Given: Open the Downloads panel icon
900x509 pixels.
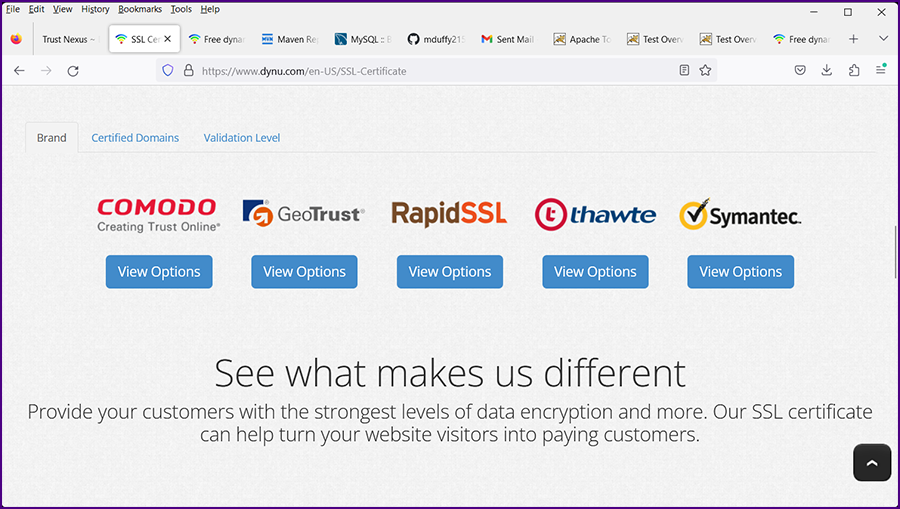Looking at the screenshot, I should tap(826, 71).
